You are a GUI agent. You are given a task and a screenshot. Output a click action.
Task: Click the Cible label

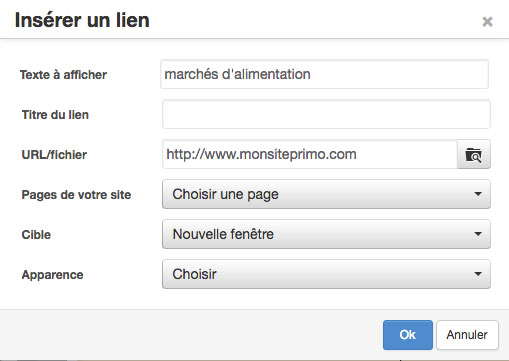36,235
